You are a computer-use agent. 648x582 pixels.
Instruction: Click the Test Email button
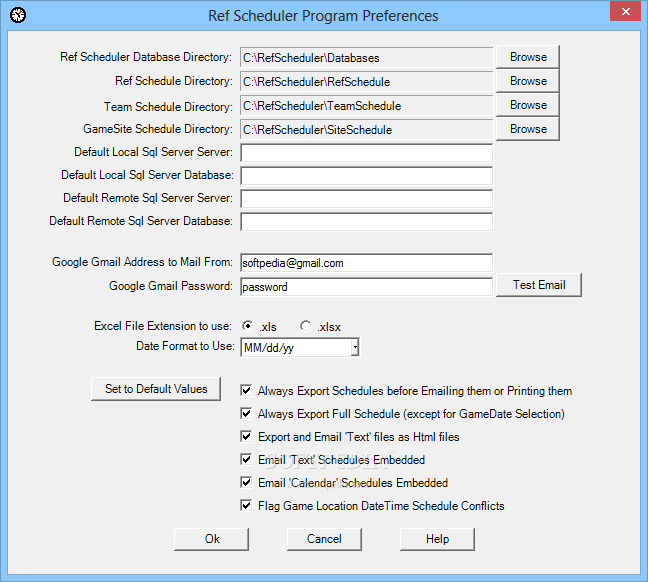pyautogui.click(x=538, y=285)
